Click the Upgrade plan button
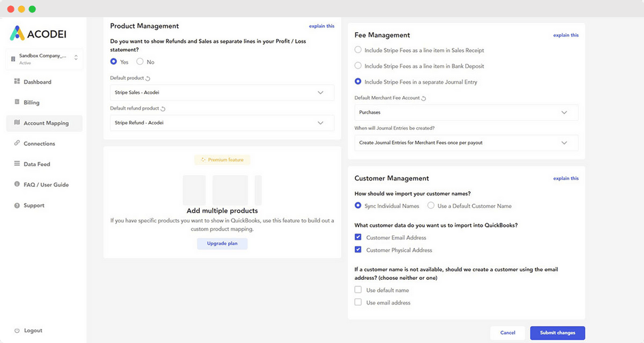Viewport: 644px width, 343px height. tap(222, 244)
